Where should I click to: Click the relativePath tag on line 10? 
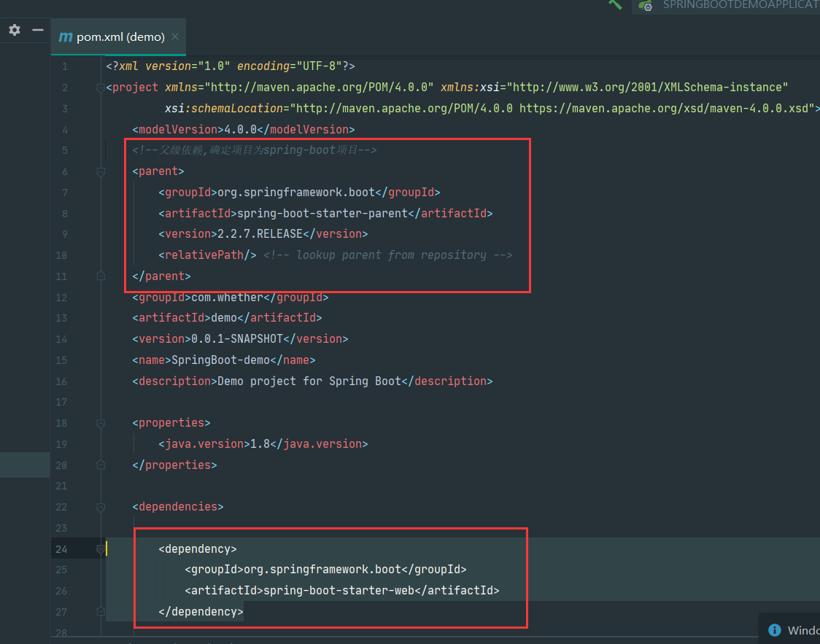208,255
